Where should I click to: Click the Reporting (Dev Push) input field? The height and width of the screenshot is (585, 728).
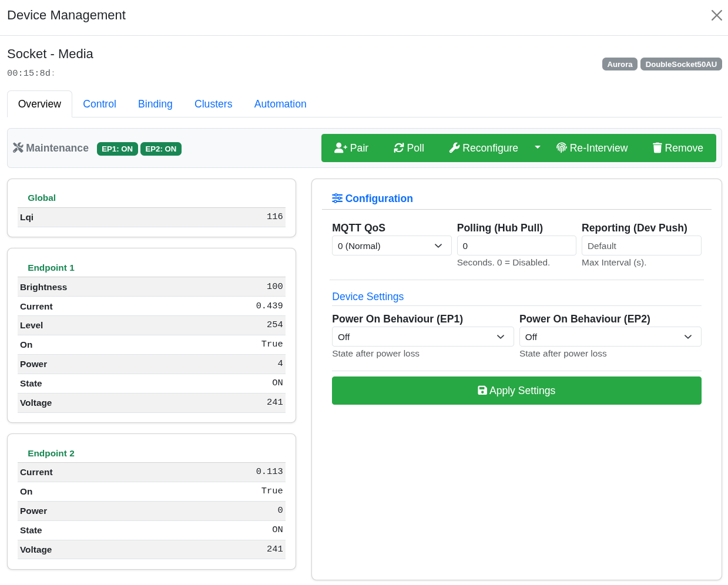click(x=641, y=246)
